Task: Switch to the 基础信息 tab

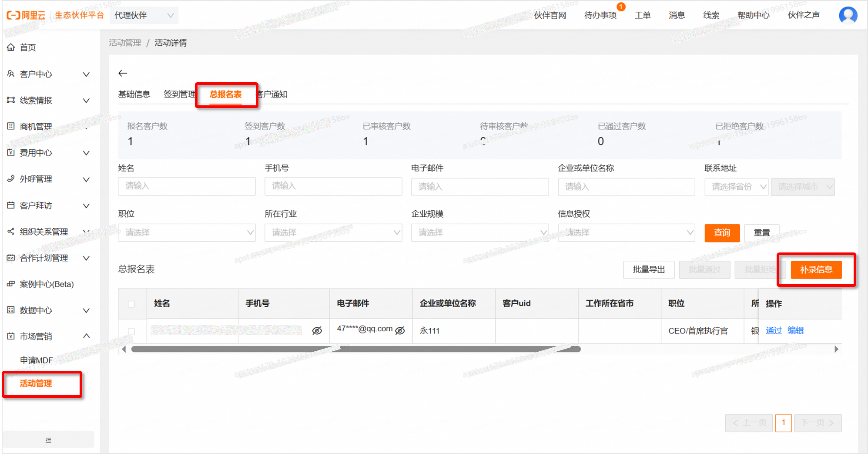Action: [134, 94]
